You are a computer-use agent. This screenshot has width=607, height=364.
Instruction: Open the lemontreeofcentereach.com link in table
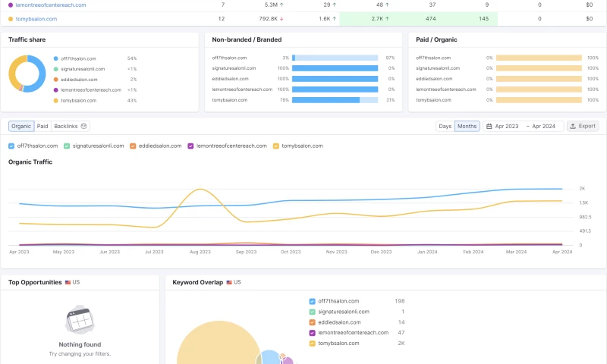(x=51, y=5)
